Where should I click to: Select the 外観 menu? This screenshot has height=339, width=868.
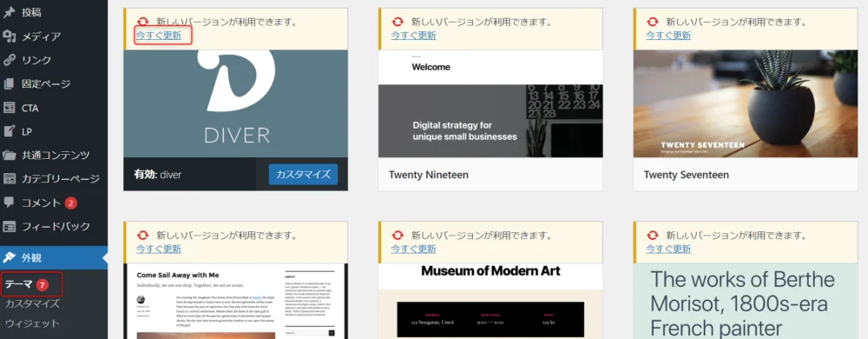click(x=54, y=257)
